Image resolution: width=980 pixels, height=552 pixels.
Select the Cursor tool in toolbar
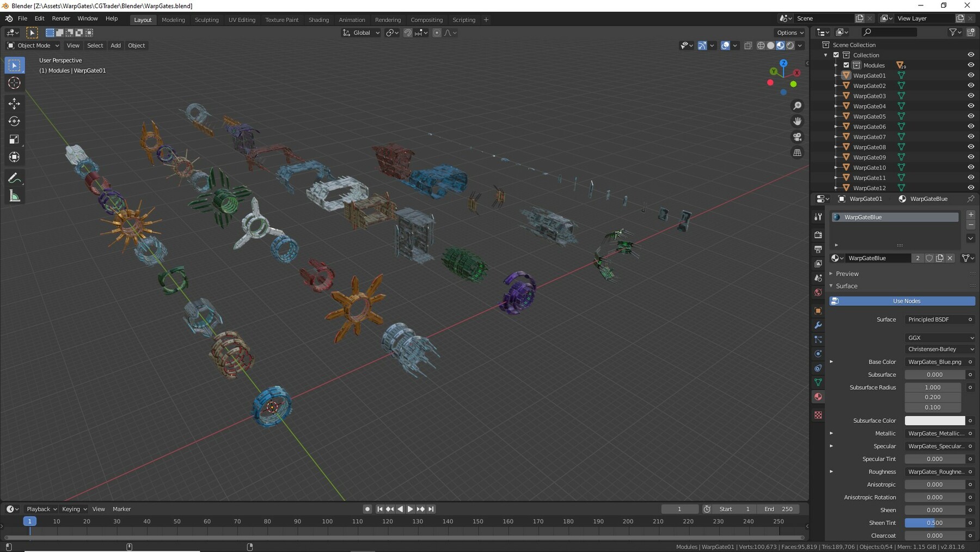[15, 83]
